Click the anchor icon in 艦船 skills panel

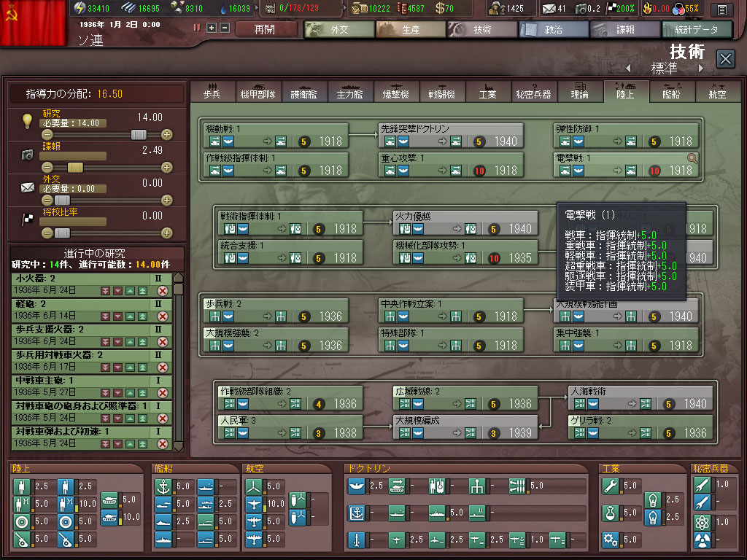coord(164,486)
